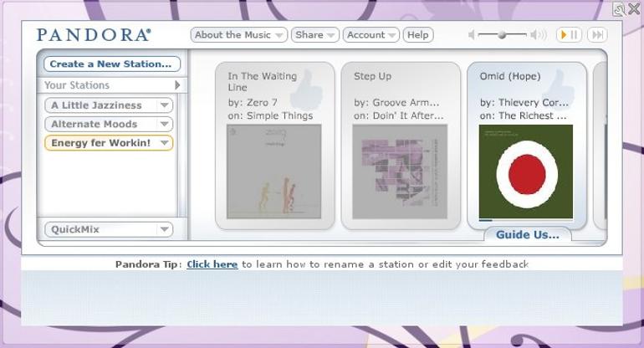This screenshot has width=644, height=348.
Task: Open the QuickMix dropdown arrow
Action: 165,229
